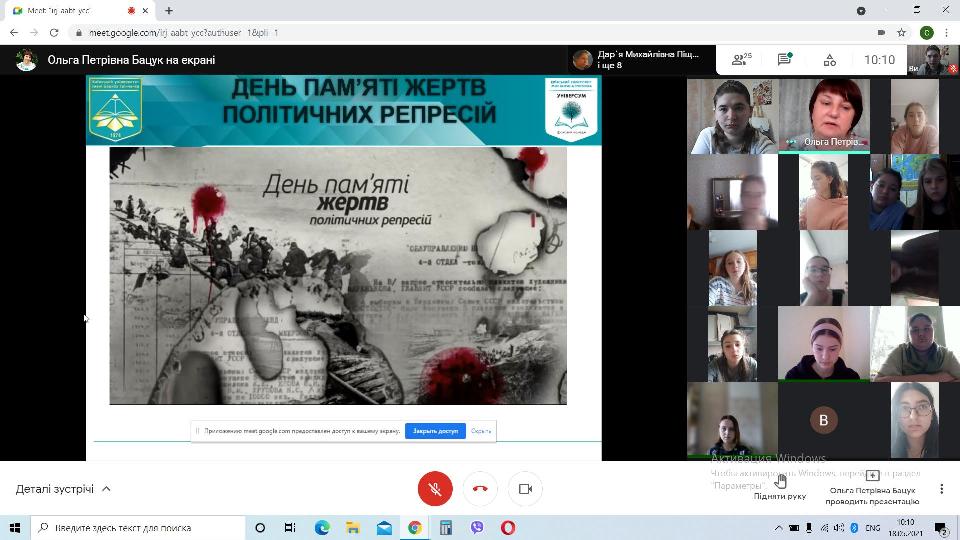Viewport: 960px width, 540px height.
Task: Unmute the microphone in the meeting
Action: click(x=435, y=489)
